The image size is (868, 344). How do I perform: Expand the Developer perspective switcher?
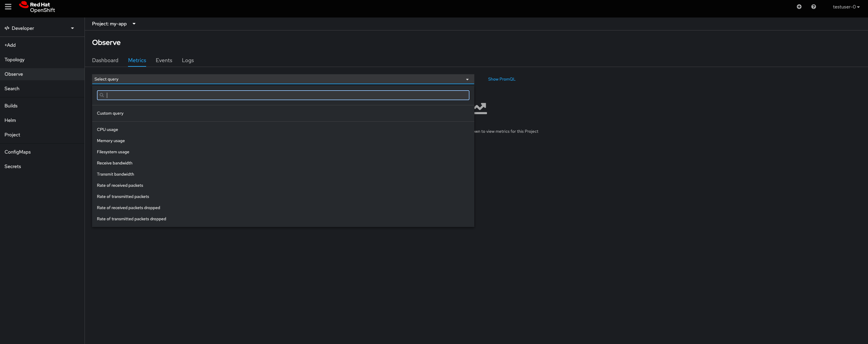(x=40, y=28)
